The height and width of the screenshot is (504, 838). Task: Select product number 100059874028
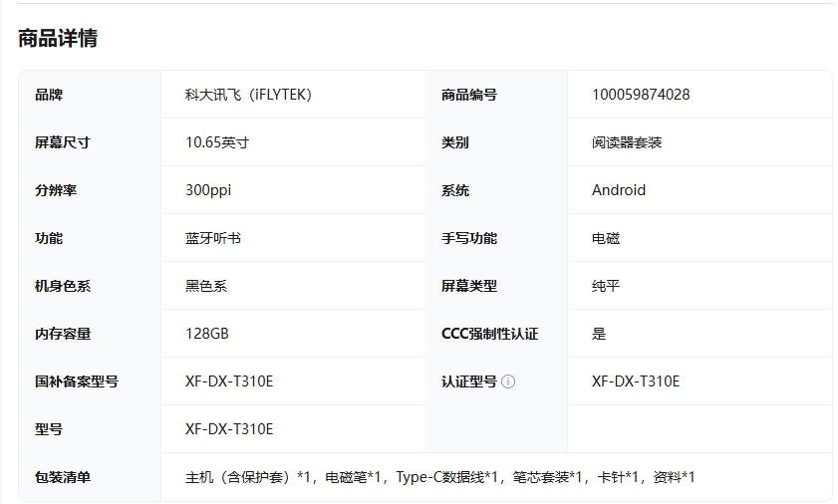point(641,95)
